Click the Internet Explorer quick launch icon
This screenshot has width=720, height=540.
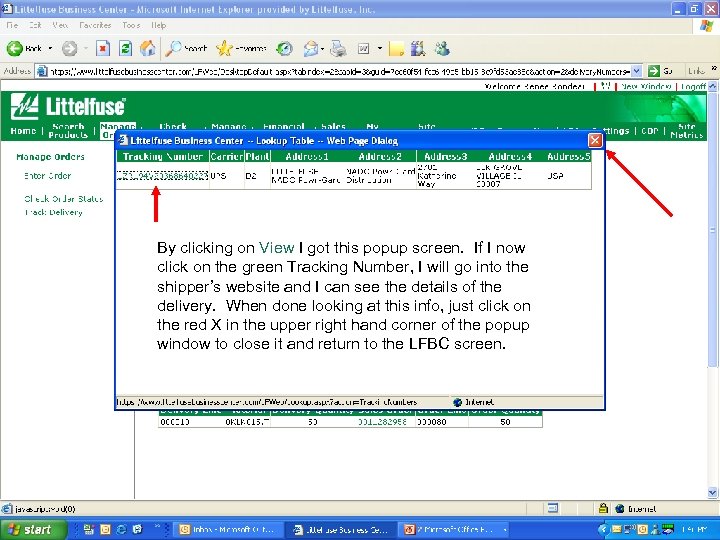point(121,529)
